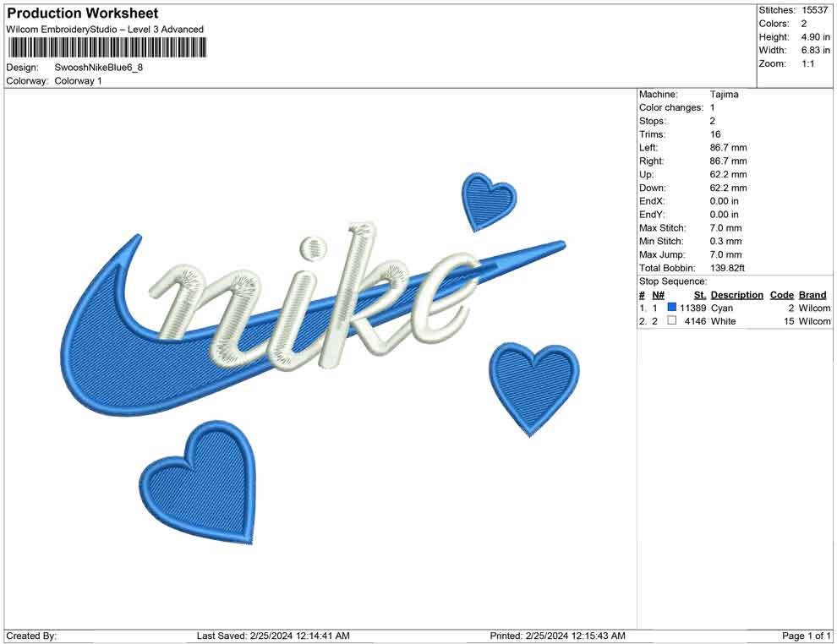Click the total bobbin value '139.82ft'
This screenshot has width=837, height=644.
point(727,268)
